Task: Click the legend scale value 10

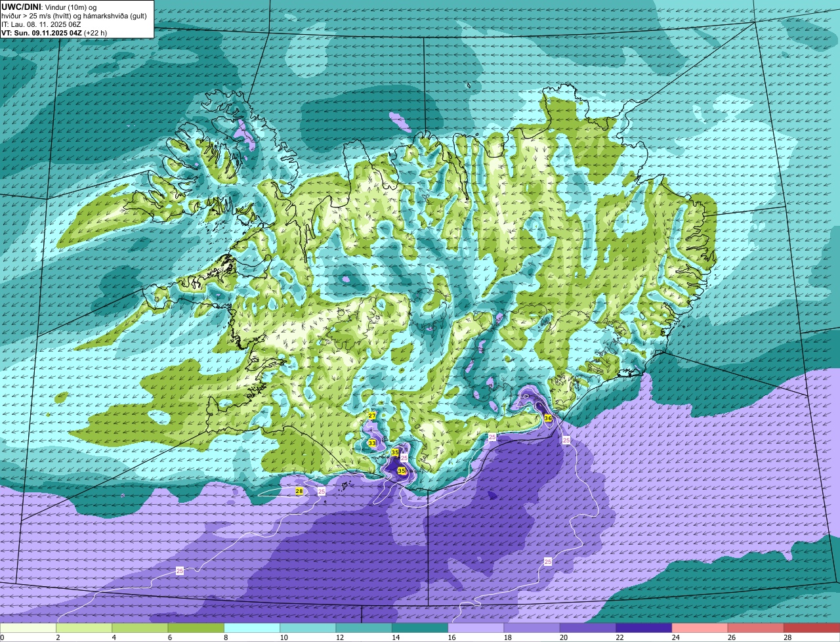Action: pos(283,637)
